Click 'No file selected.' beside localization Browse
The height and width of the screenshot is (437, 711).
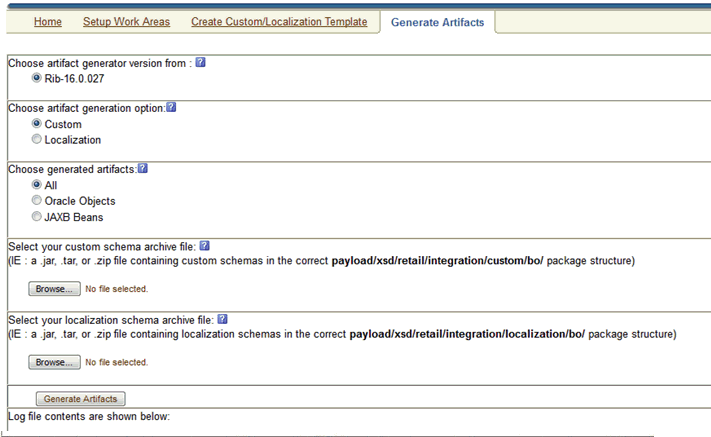pos(117,362)
